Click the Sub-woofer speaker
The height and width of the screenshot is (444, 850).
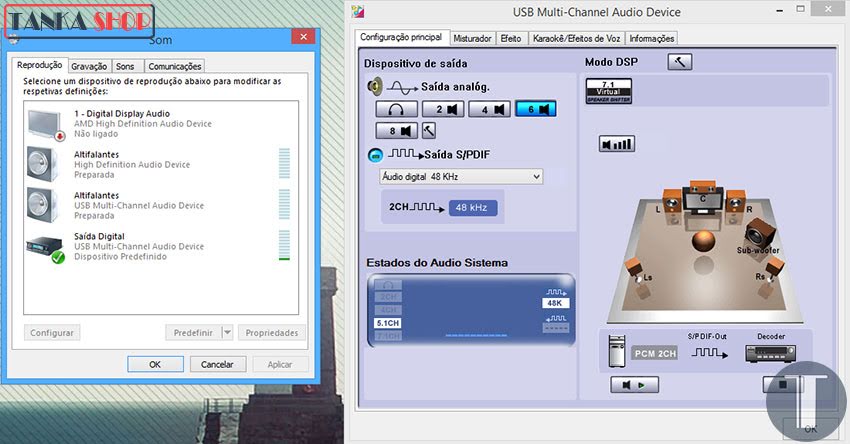pos(760,234)
